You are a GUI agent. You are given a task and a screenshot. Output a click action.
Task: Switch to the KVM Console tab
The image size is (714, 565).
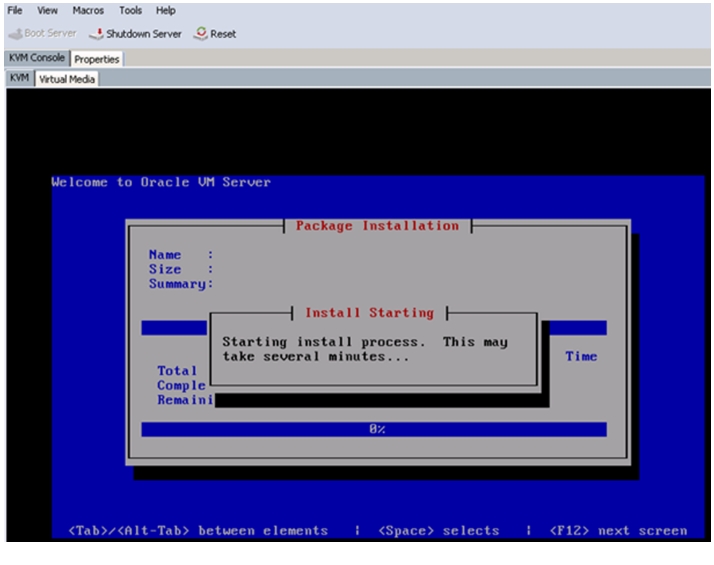click(37, 58)
